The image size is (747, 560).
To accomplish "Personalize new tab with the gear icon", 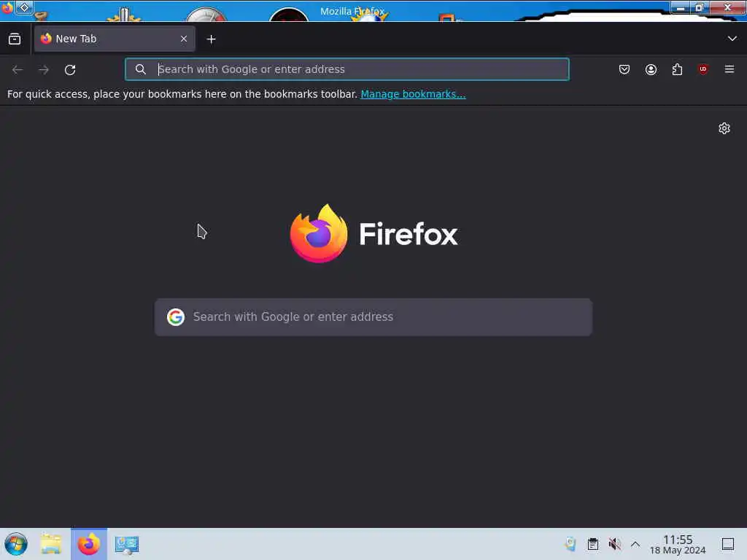I will (724, 128).
